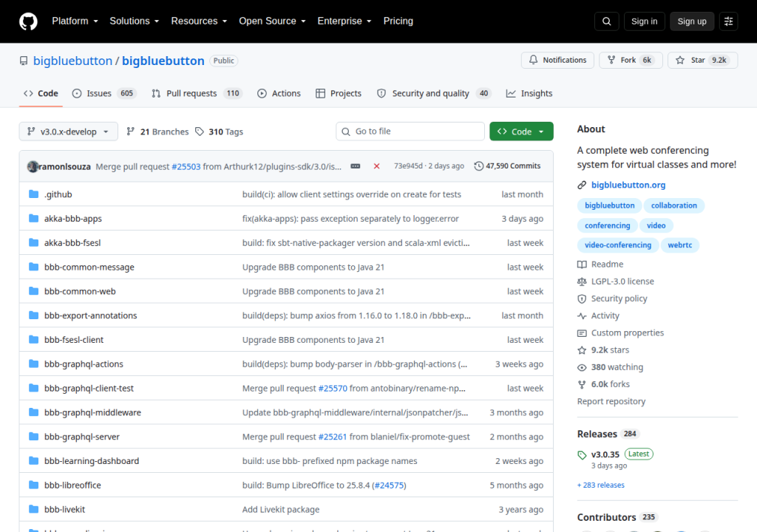The image size is (757, 532).
Task: Open commit 'Upgrade BBB components' for bbb-common-web
Action: 313,291
